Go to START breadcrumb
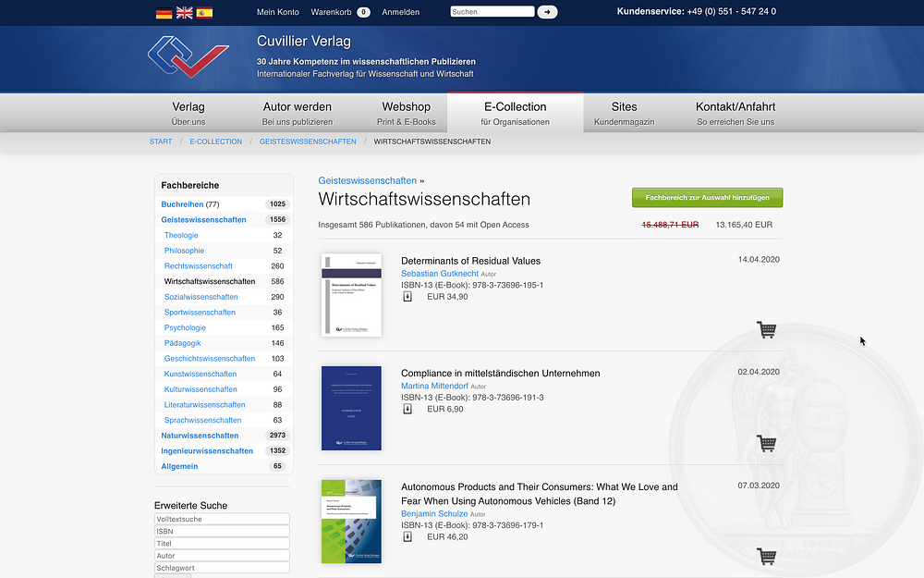The width and height of the screenshot is (924, 578). click(x=161, y=141)
